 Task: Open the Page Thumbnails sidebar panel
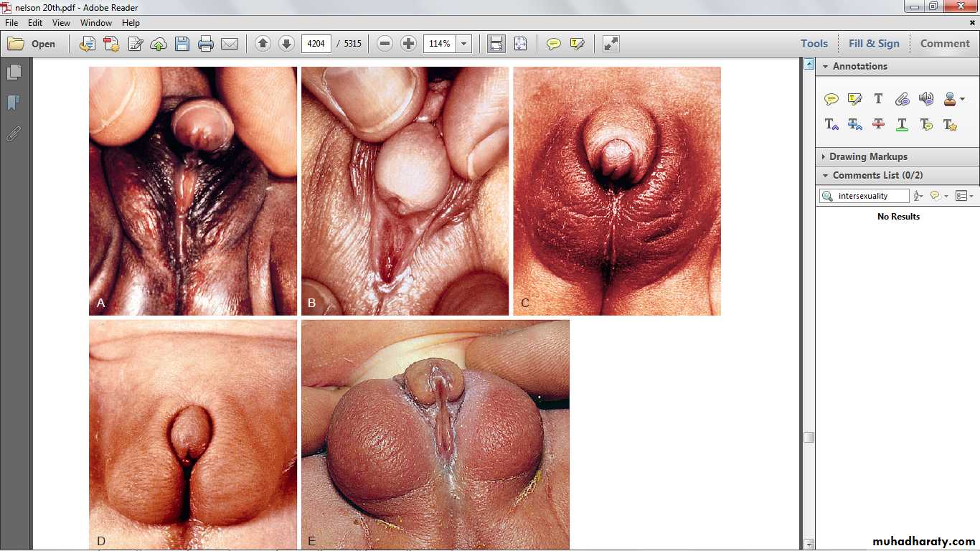(x=14, y=72)
